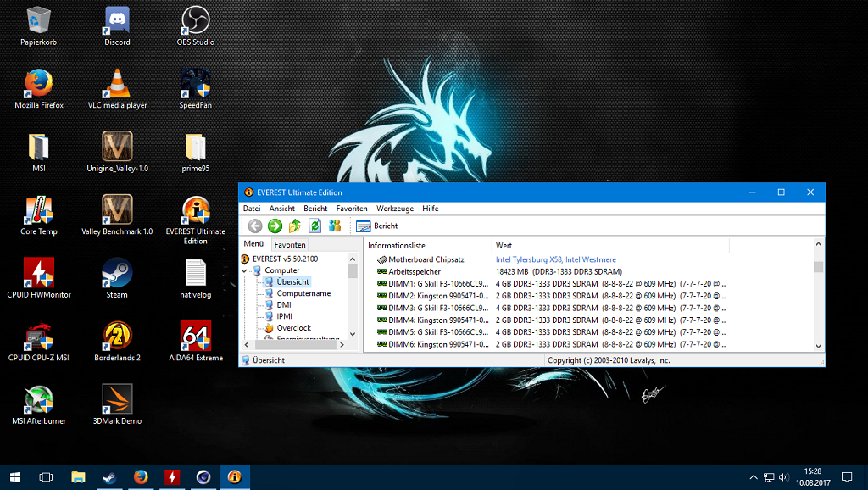Open Valley Benchmark 1.0 shortcut
Image resolution: width=868 pixels, height=490 pixels.
coord(117,215)
